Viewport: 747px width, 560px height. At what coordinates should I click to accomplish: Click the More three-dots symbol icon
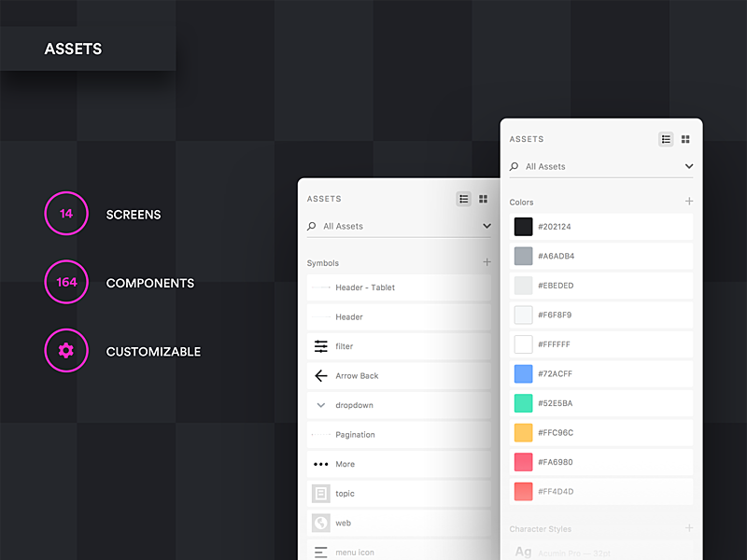point(320,464)
